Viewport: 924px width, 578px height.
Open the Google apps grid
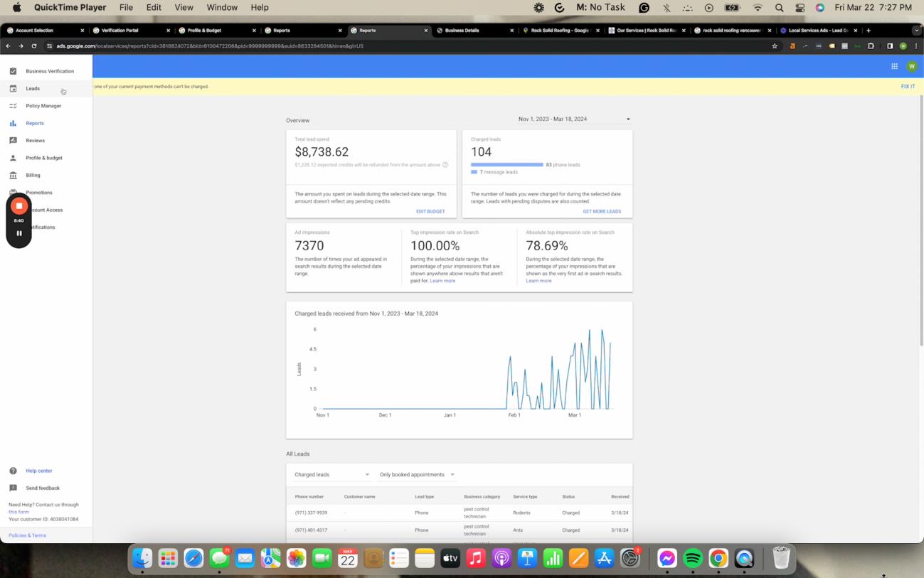(894, 66)
